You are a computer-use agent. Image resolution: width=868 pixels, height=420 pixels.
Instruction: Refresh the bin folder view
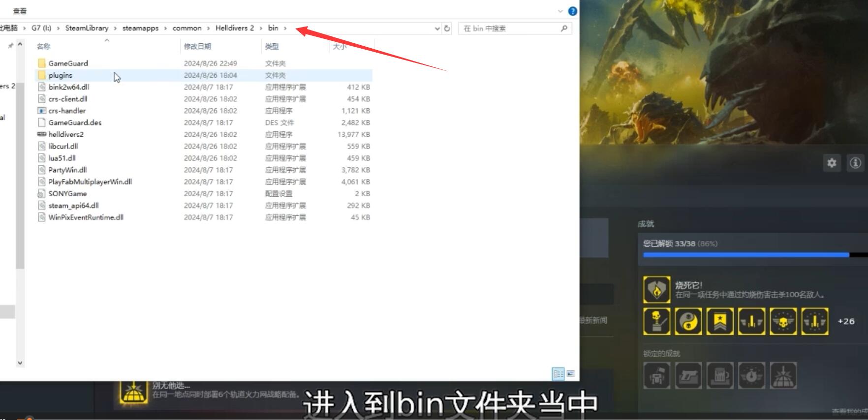click(x=447, y=29)
